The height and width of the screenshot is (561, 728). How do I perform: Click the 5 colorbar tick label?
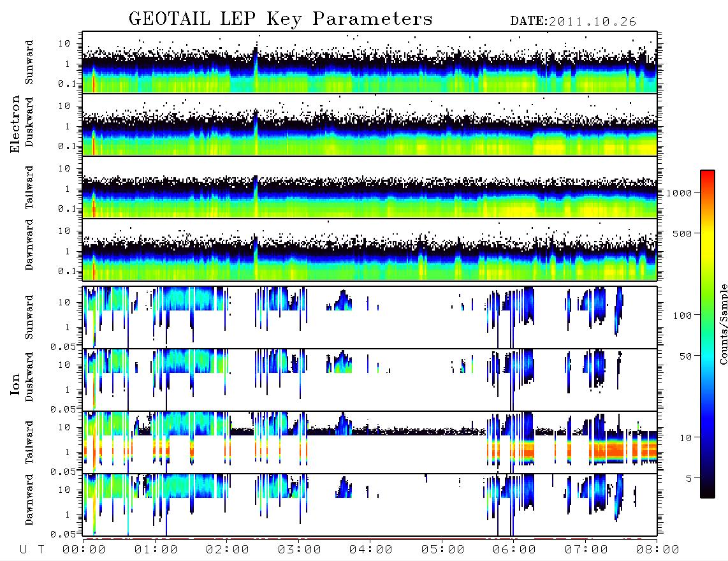tap(689, 479)
